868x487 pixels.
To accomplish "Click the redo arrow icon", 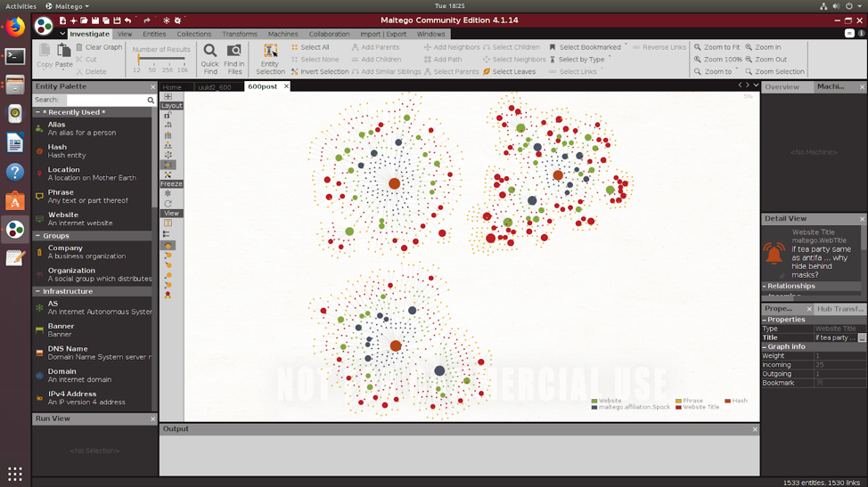I will 147,20.
